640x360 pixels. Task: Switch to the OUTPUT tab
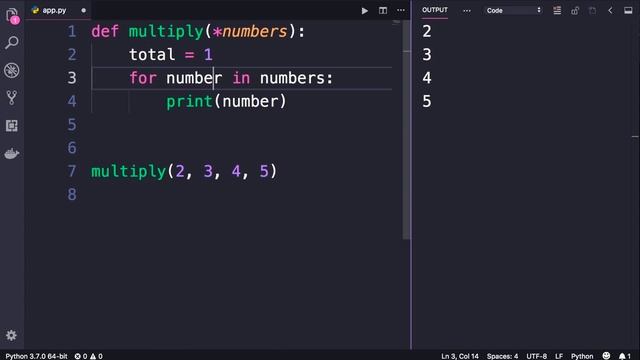(x=435, y=10)
